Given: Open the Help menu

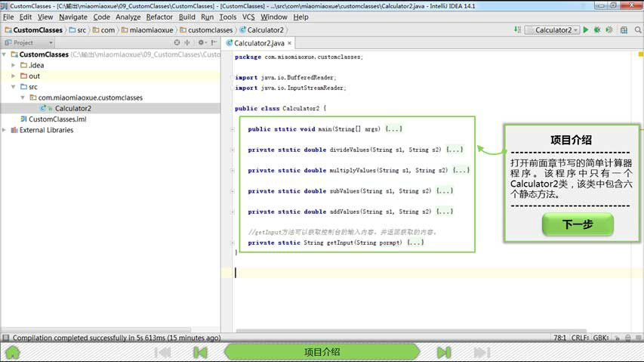Looking at the screenshot, I should pos(300,17).
